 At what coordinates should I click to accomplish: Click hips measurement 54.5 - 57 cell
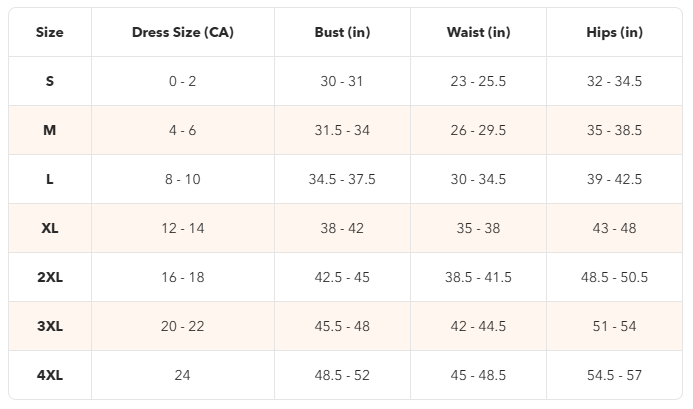[x=614, y=375]
